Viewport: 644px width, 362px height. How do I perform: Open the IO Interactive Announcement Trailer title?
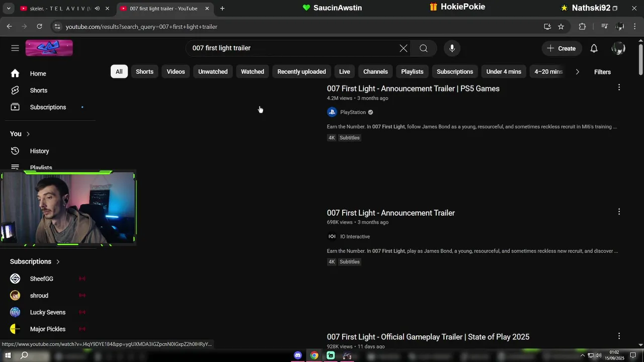(x=391, y=213)
